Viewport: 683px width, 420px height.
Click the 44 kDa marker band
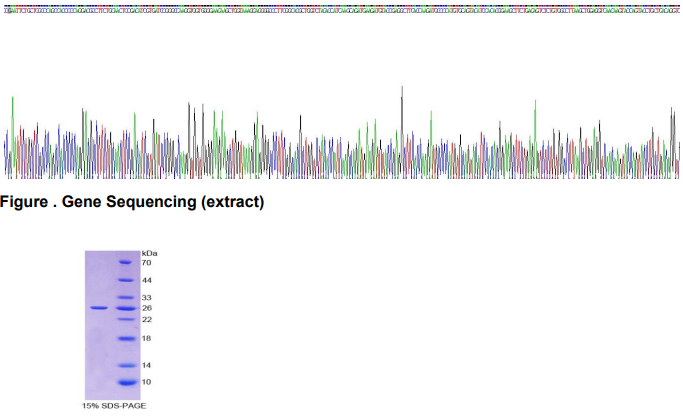(125, 281)
